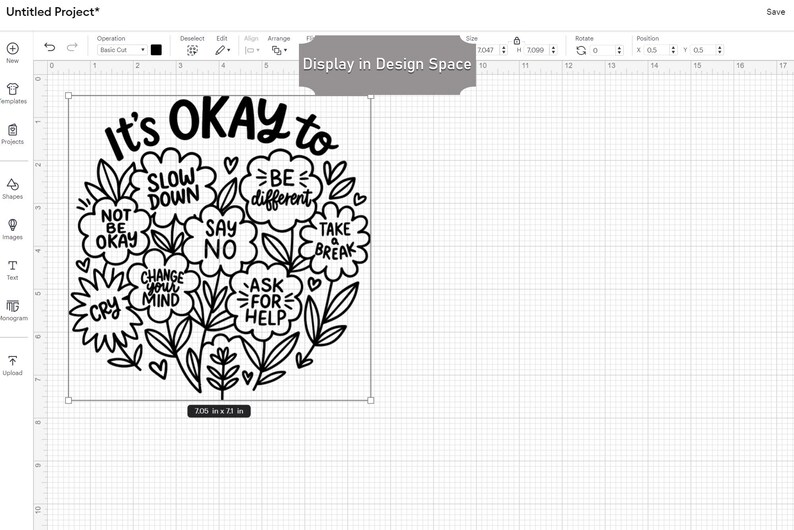Click the Width size field
This screenshot has width=794, height=530.
tap(488, 50)
